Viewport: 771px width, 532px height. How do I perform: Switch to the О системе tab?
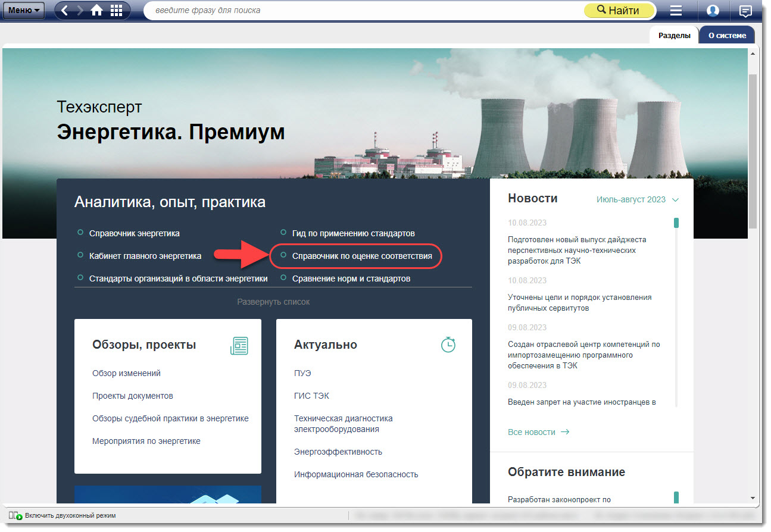[727, 35]
